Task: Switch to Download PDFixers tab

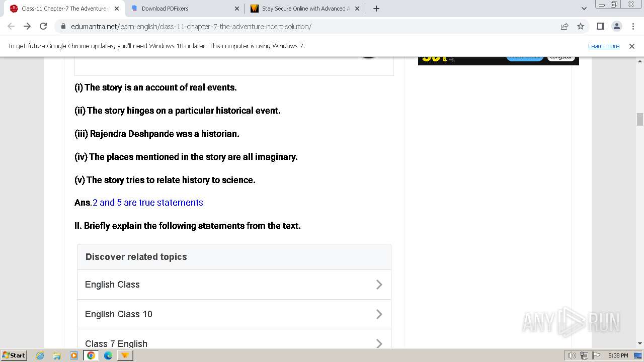Action: click(x=185, y=9)
